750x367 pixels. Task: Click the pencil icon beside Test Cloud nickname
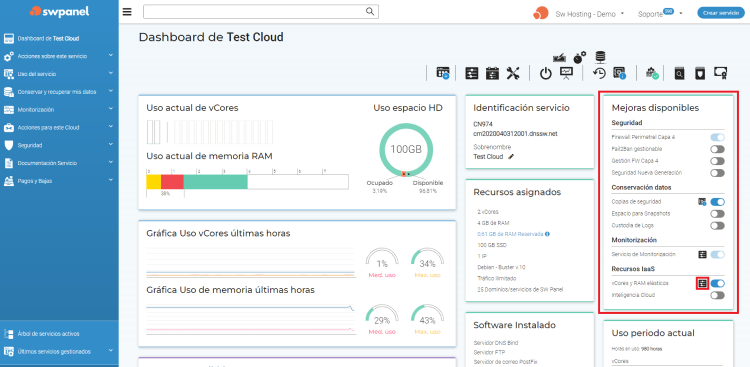(511, 156)
